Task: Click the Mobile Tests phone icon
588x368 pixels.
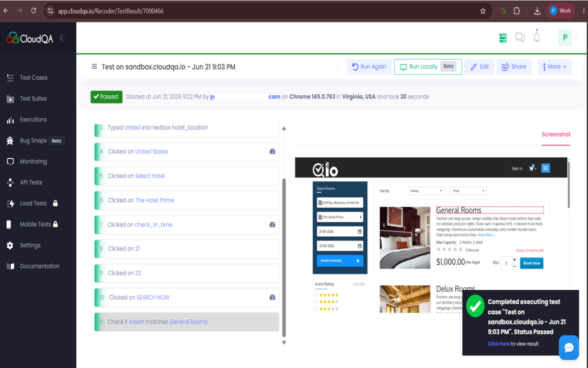Action: click(x=9, y=224)
